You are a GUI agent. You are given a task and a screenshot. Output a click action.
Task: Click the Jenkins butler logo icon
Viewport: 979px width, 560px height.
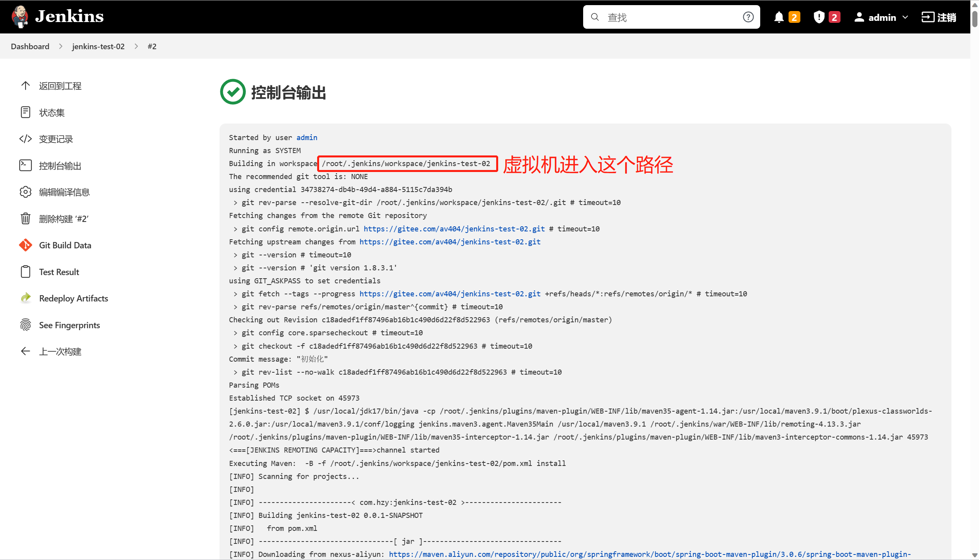pos(20,17)
